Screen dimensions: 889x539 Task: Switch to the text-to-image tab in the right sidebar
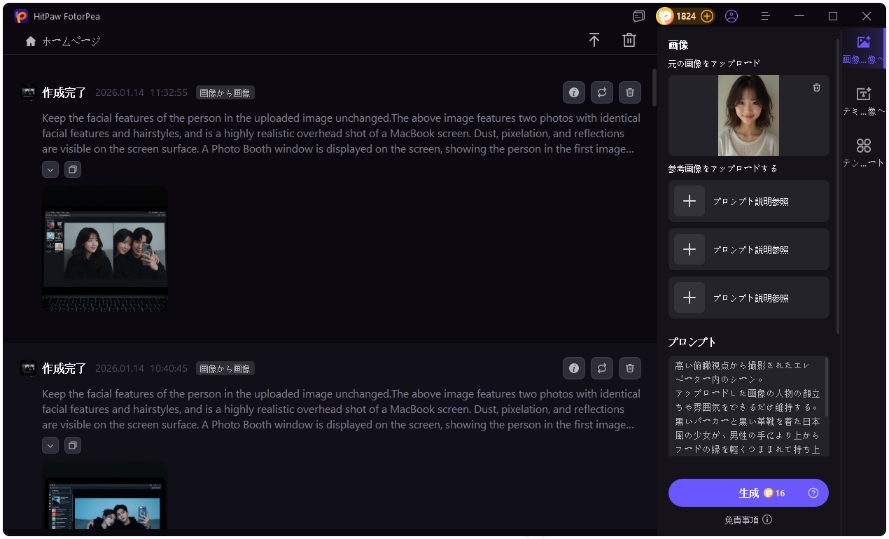point(863,101)
